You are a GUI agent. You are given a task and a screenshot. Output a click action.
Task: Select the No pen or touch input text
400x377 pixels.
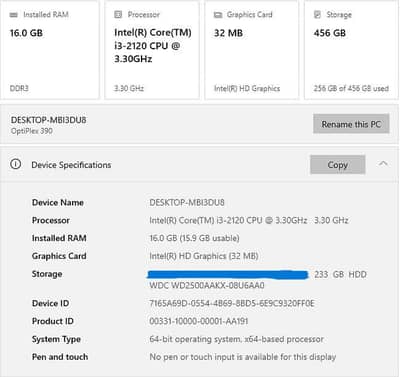coord(243,357)
